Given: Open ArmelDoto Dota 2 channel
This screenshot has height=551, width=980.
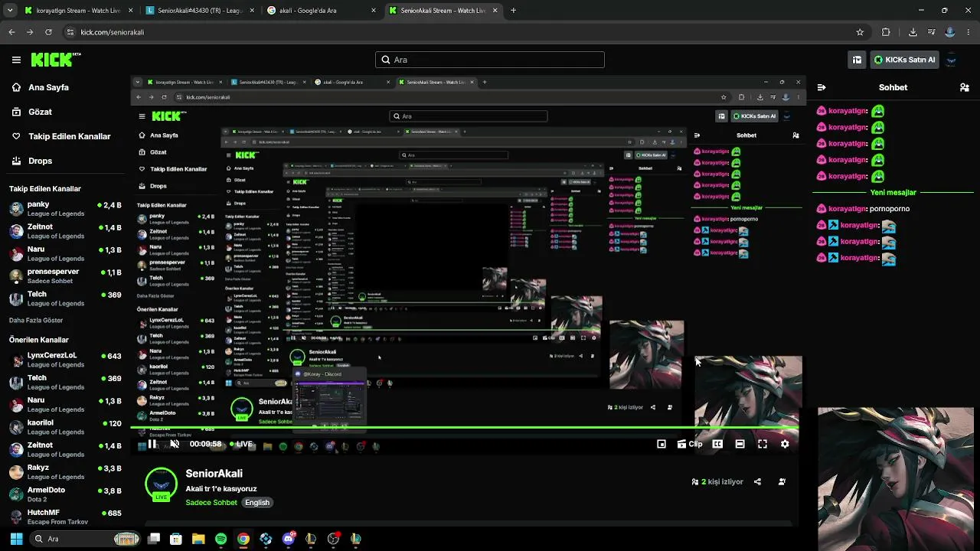Looking at the screenshot, I should click(x=65, y=494).
